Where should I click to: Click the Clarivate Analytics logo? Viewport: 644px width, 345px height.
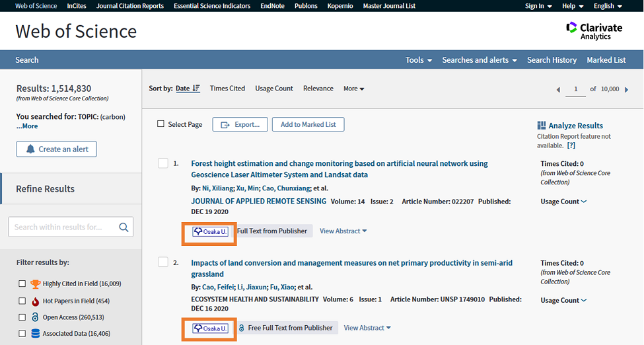[594, 31]
